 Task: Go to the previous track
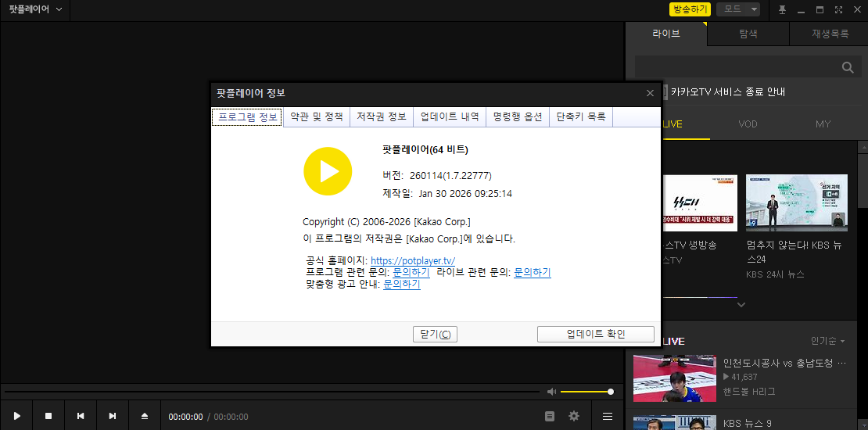pos(81,416)
